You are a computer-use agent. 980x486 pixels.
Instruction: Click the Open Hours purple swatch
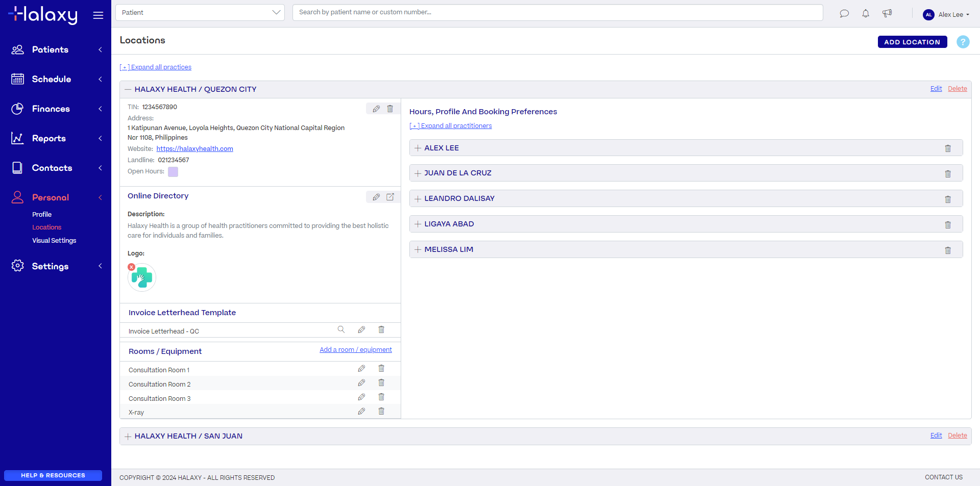pyautogui.click(x=173, y=172)
